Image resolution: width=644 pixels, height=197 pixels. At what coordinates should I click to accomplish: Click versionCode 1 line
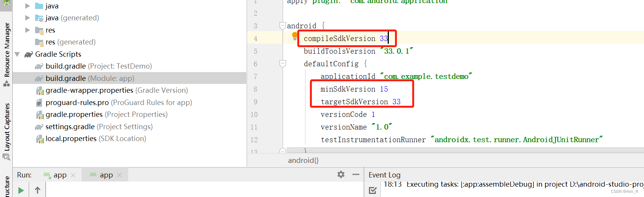348,114
